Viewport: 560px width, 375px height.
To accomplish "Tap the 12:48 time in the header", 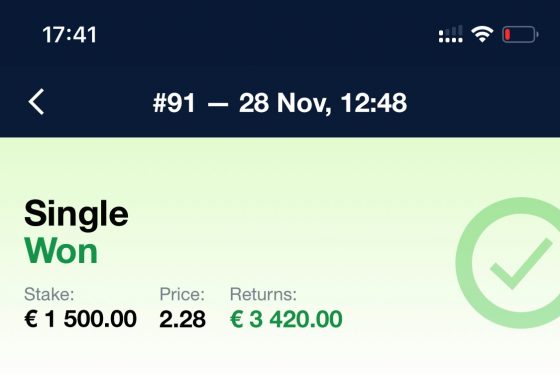I will pos(374,103).
